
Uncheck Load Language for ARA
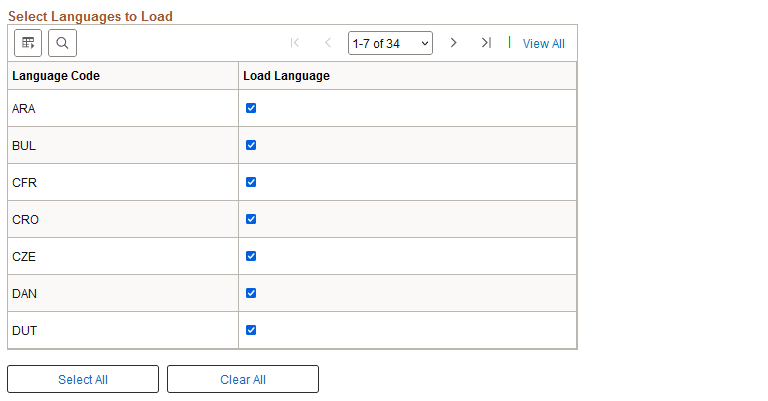(251, 108)
